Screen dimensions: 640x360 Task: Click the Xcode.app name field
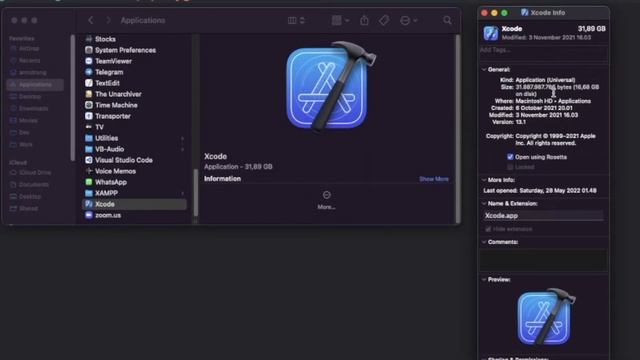(543, 216)
